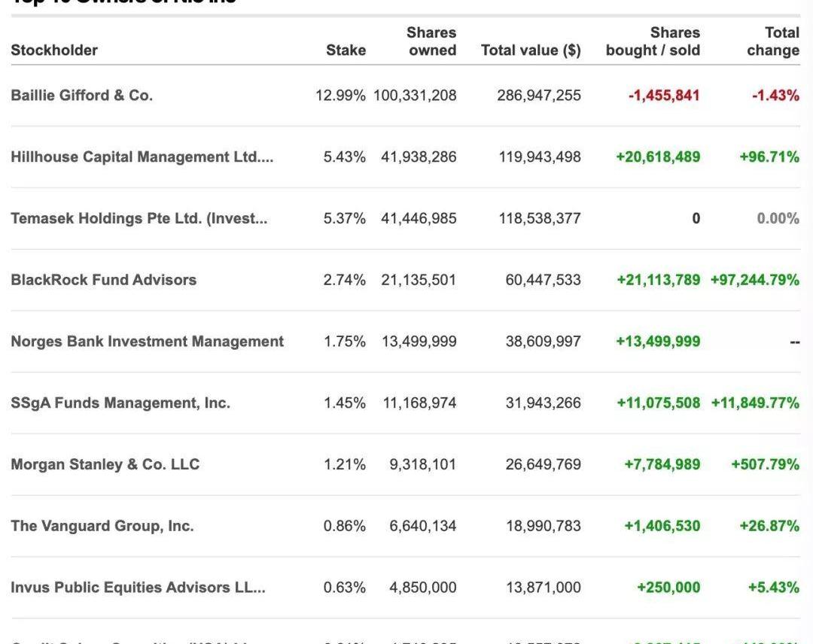Click the Total value ($) column header
The width and height of the screenshot is (813, 644).
click(531, 50)
